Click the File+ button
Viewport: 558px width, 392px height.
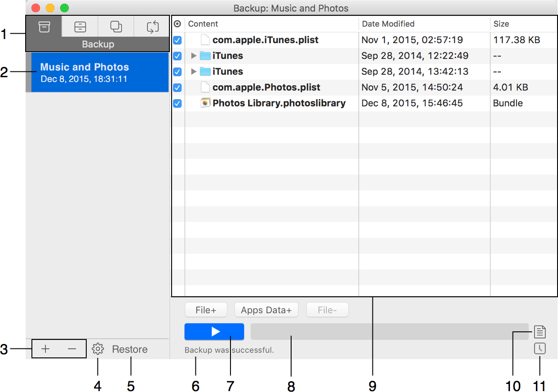206,310
